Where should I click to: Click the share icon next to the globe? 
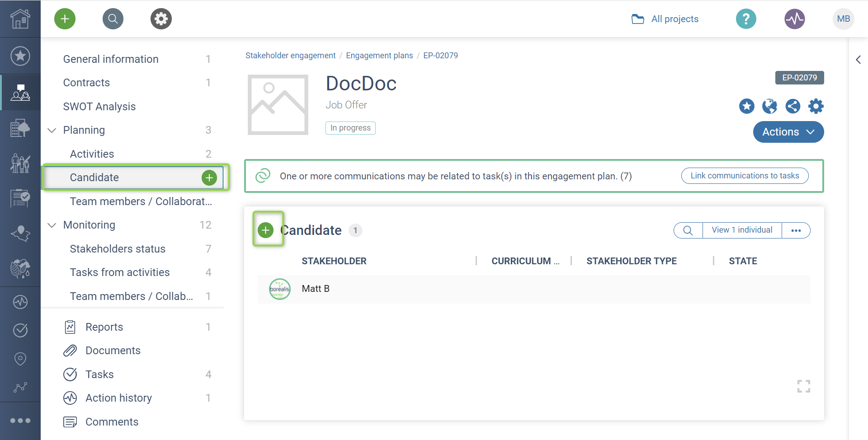pos(793,106)
